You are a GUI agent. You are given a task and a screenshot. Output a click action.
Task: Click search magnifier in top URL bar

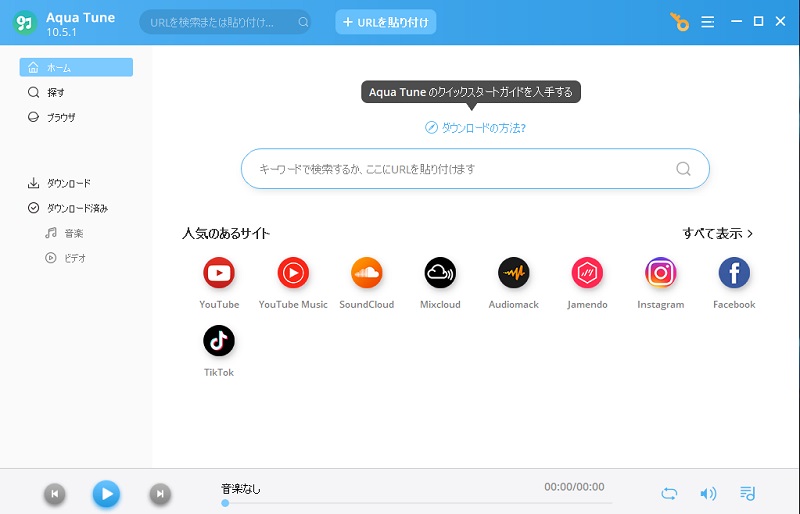click(x=303, y=22)
